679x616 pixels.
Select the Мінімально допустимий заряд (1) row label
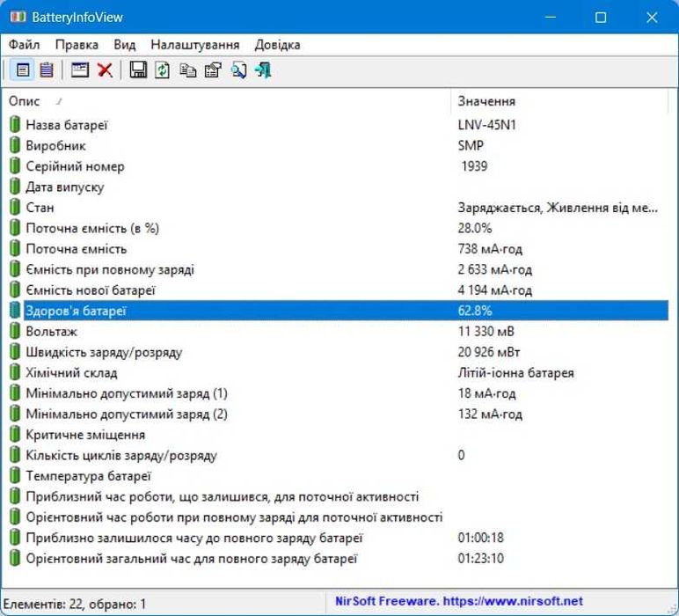tap(127, 393)
